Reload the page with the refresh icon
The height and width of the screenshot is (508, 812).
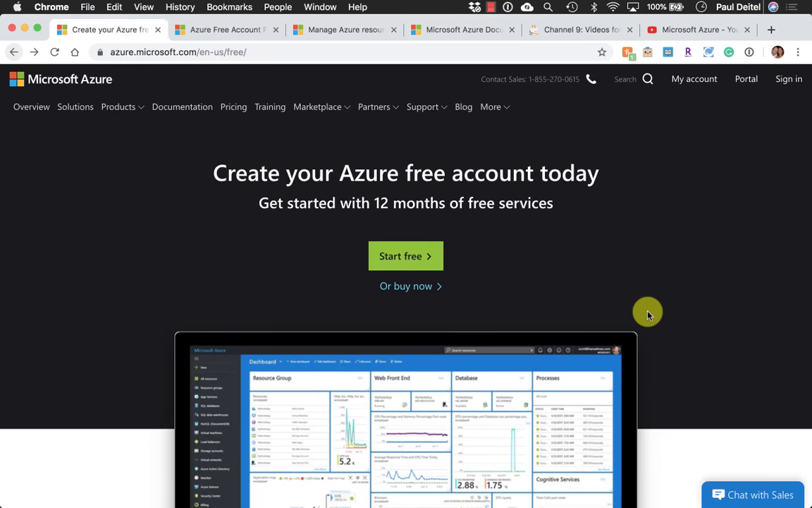click(x=54, y=52)
